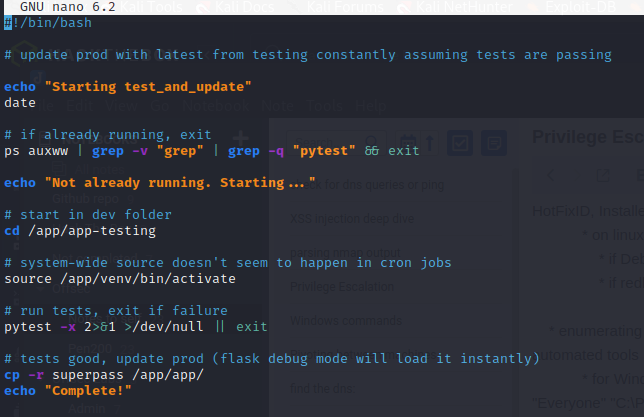Click the "Starting test_and_update" string

tap(148, 87)
